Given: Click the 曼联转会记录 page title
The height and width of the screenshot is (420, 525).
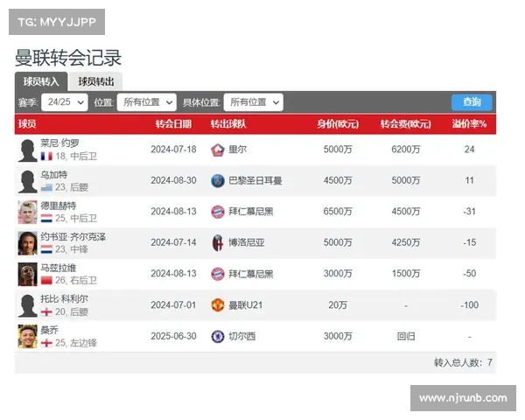Looking at the screenshot, I should (x=68, y=58).
